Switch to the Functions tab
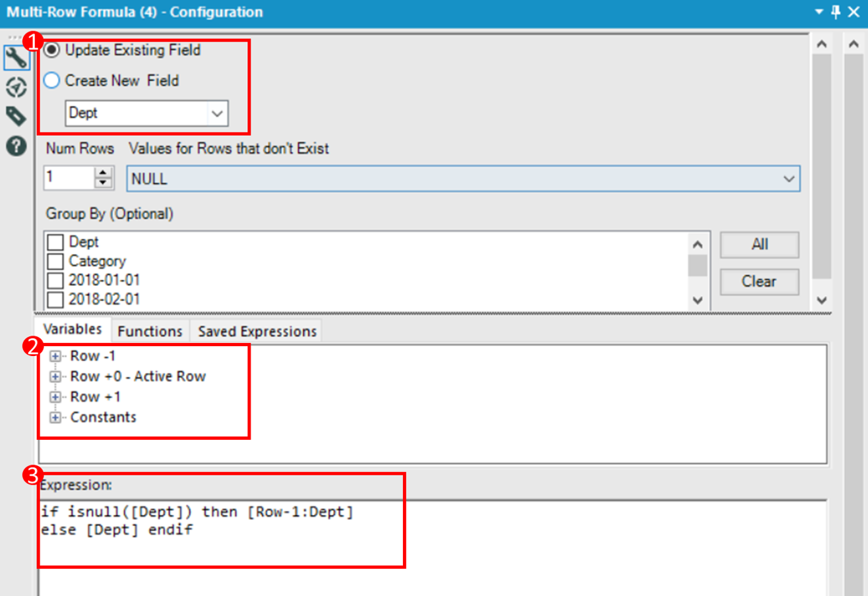This screenshot has width=868, height=596. [150, 331]
